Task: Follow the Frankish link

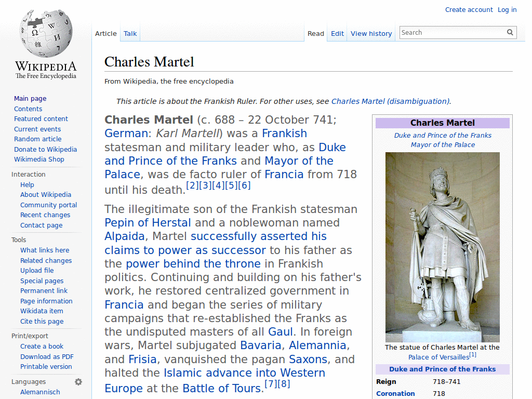Action: coord(284,134)
